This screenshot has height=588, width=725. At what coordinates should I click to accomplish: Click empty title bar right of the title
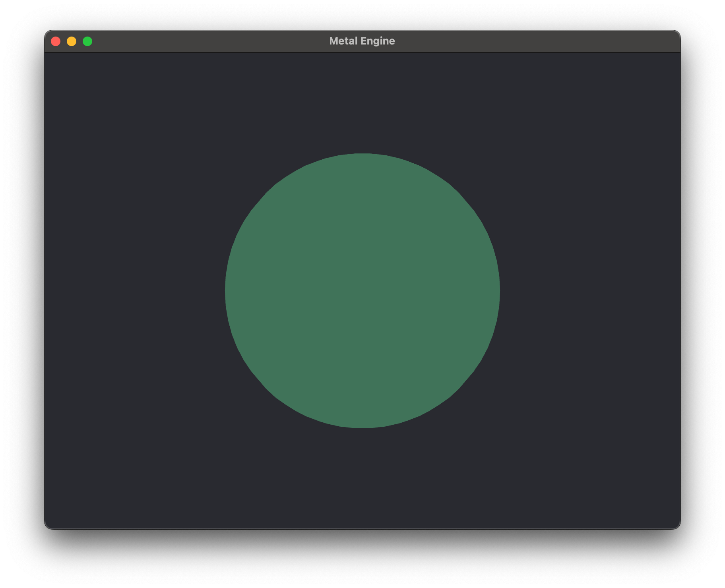(537, 41)
